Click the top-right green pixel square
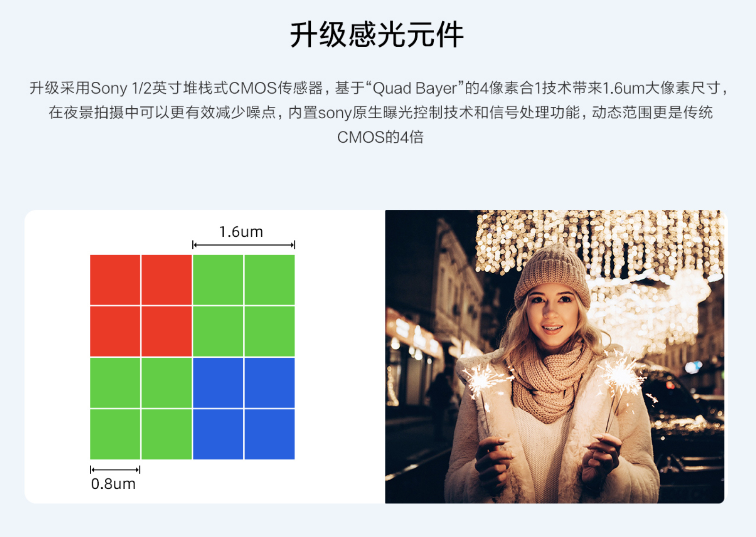 pyautogui.click(x=270, y=279)
